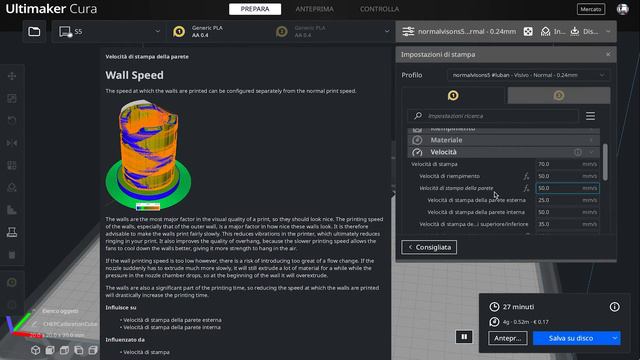Expand the print settings panel chevron
Screen dimensions: 640x360
coord(608,31)
